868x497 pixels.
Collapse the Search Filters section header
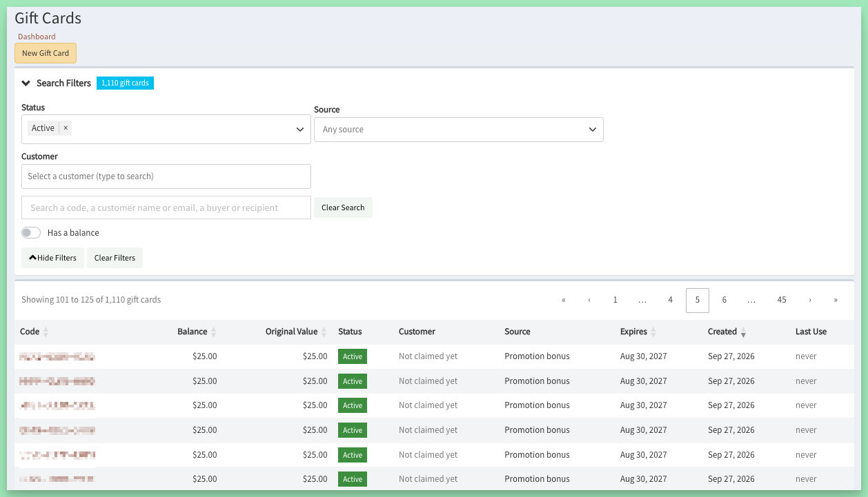57,83
